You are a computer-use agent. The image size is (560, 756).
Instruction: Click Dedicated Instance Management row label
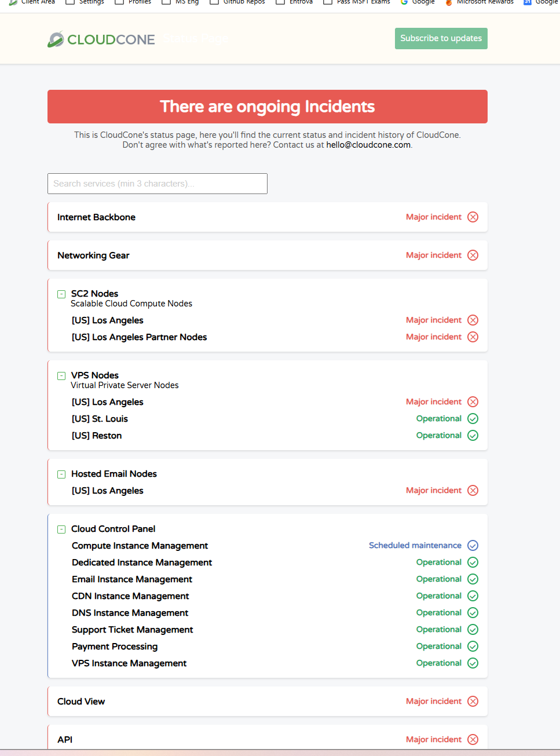[x=142, y=563]
